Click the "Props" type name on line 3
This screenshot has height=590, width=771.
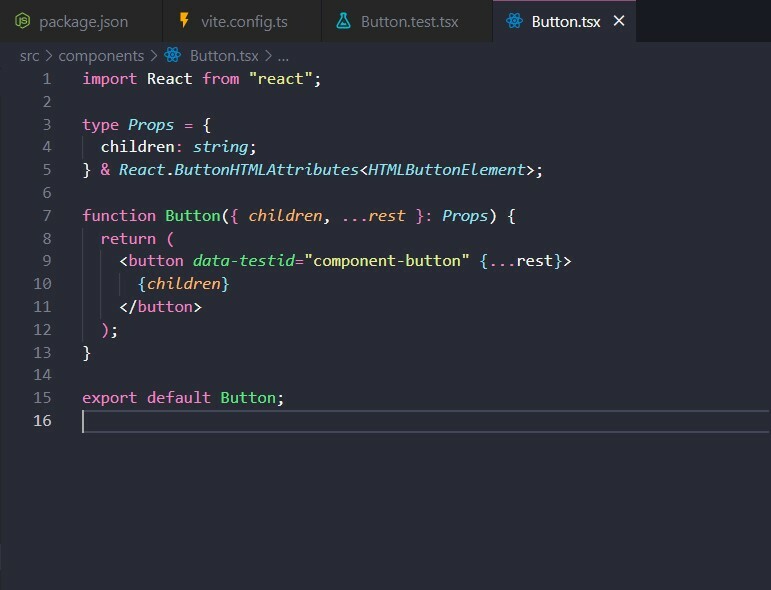pyautogui.click(x=151, y=125)
